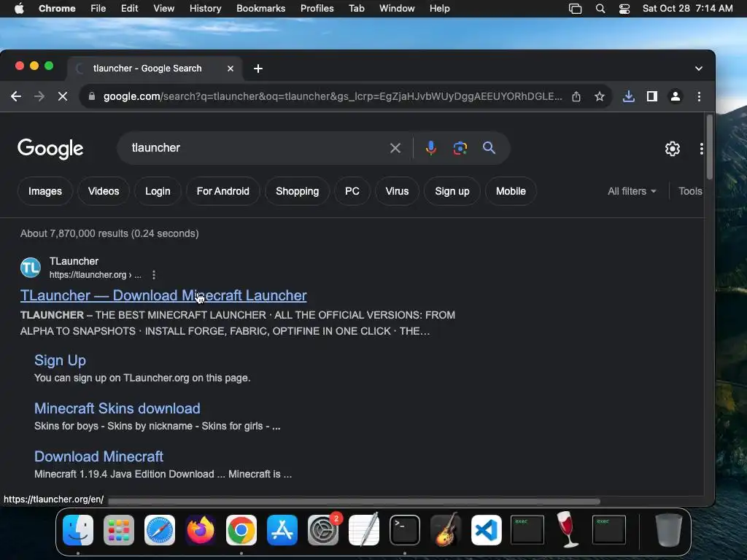The width and height of the screenshot is (747, 560).
Task: Open the more options dots beside tlauncher.org
Action: click(153, 275)
